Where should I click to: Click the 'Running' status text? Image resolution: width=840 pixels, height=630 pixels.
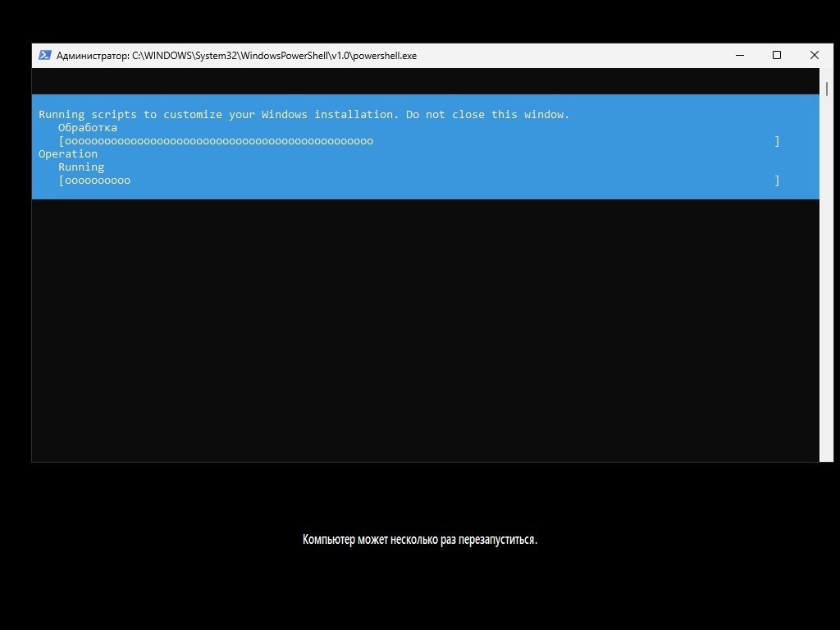tap(81, 167)
